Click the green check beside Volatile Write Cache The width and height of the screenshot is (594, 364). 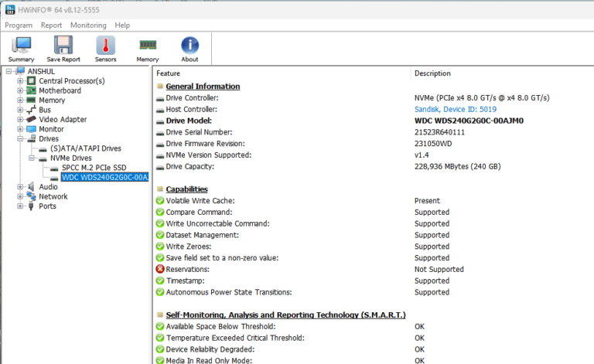click(x=160, y=200)
